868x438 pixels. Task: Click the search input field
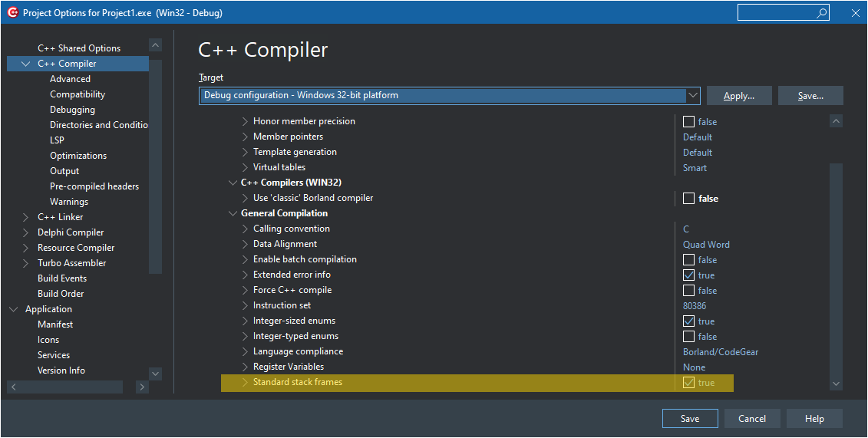[x=775, y=13]
